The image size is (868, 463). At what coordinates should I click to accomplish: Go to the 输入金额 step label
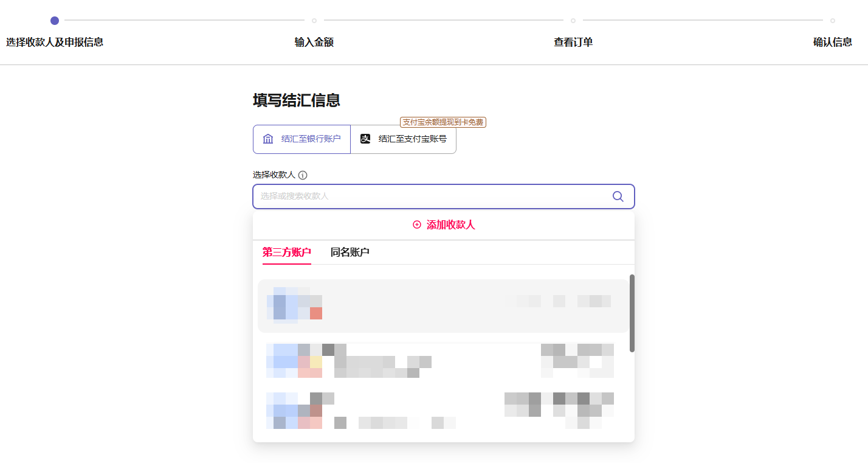tap(314, 43)
